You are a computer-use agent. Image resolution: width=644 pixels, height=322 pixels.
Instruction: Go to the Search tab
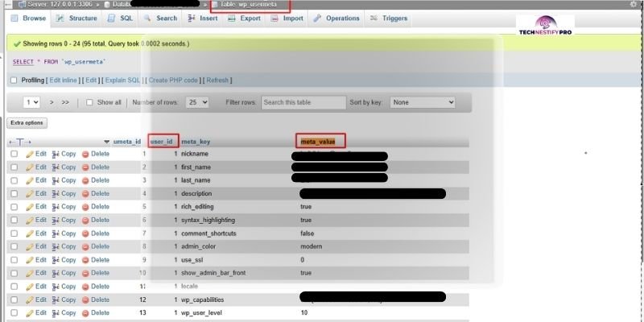pyautogui.click(x=160, y=19)
